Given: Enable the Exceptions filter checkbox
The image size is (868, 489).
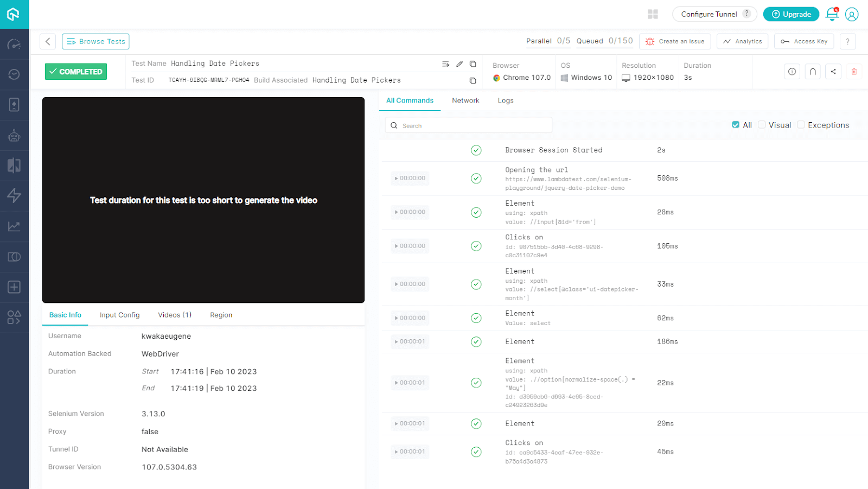Looking at the screenshot, I should 801,124.
